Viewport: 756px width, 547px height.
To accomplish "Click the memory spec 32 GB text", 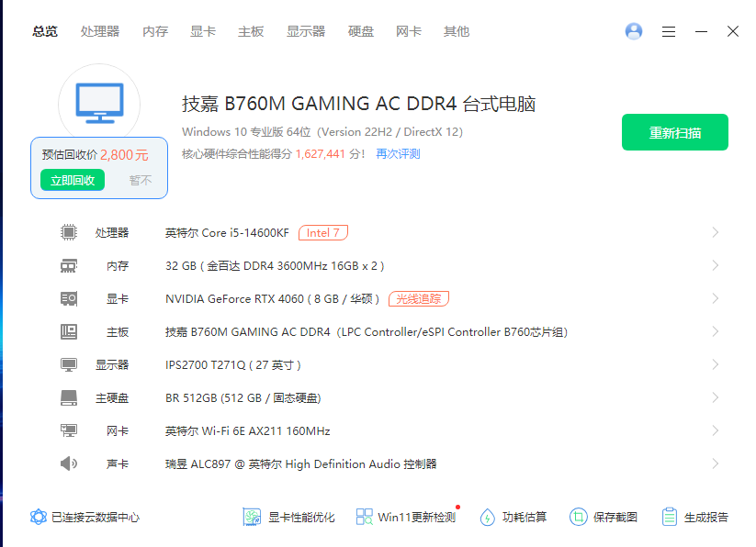I will point(275,266).
